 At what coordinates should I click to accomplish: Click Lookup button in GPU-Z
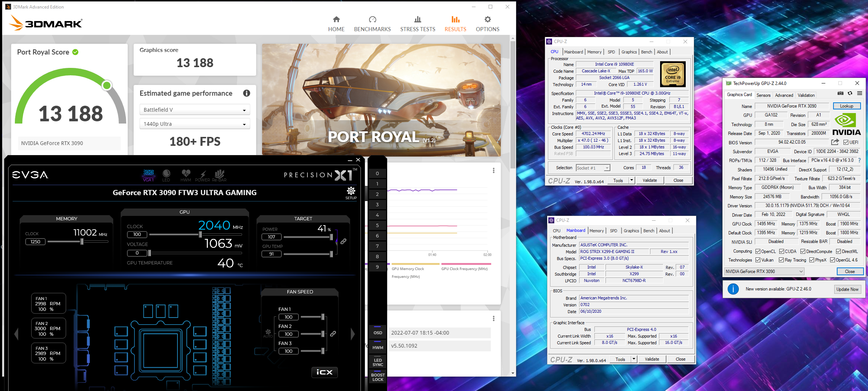(846, 106)
